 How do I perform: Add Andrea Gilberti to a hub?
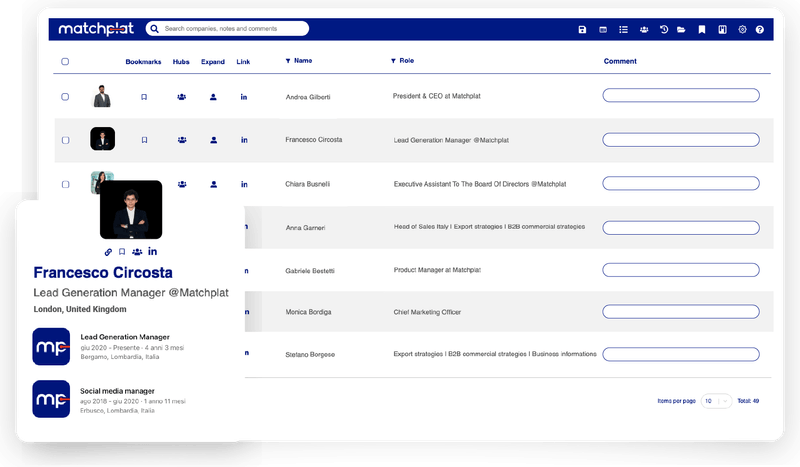point(182,97)
